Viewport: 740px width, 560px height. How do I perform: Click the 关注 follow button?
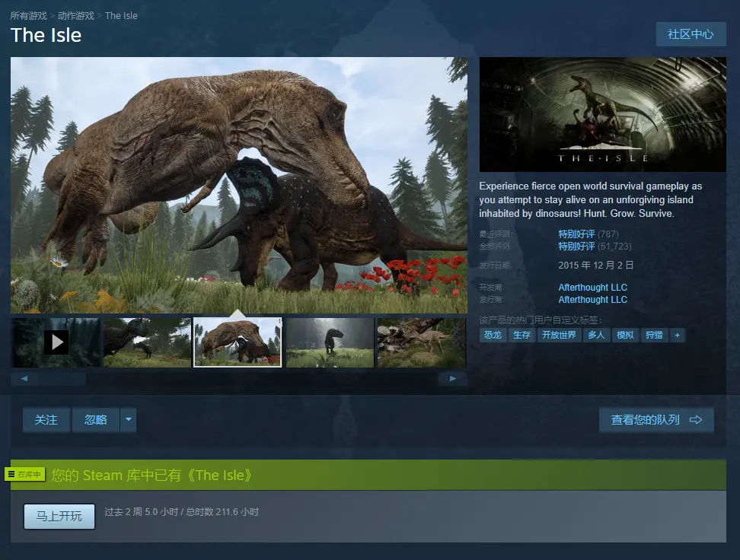[46, 419]
